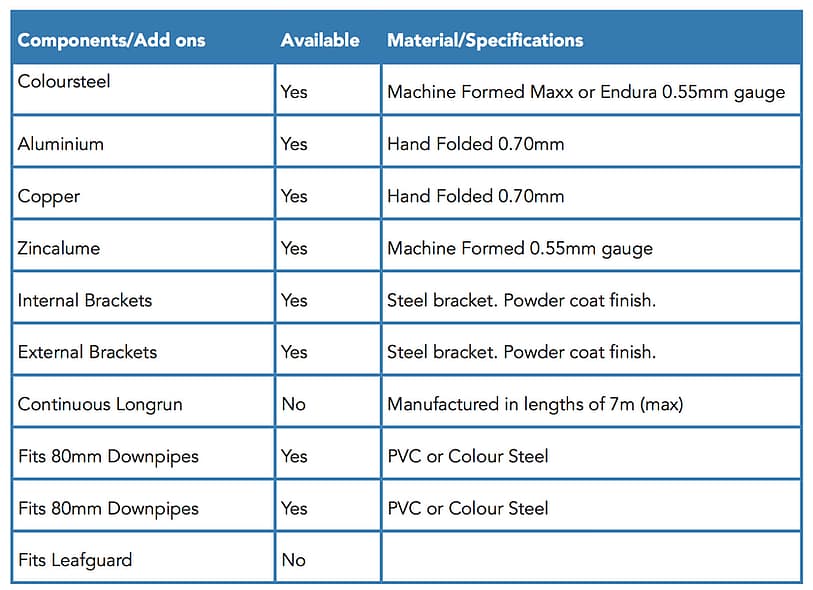Click the Yes value in the Copper row
This screenshot has width=813, height=590.
point(294,196)
